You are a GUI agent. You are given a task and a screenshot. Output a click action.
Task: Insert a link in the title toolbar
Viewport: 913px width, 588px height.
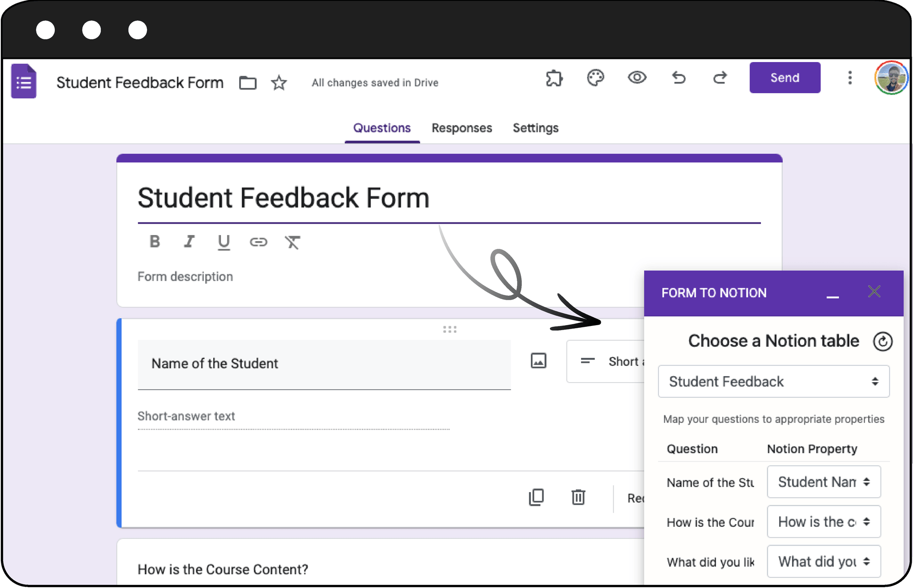point(258,242)
